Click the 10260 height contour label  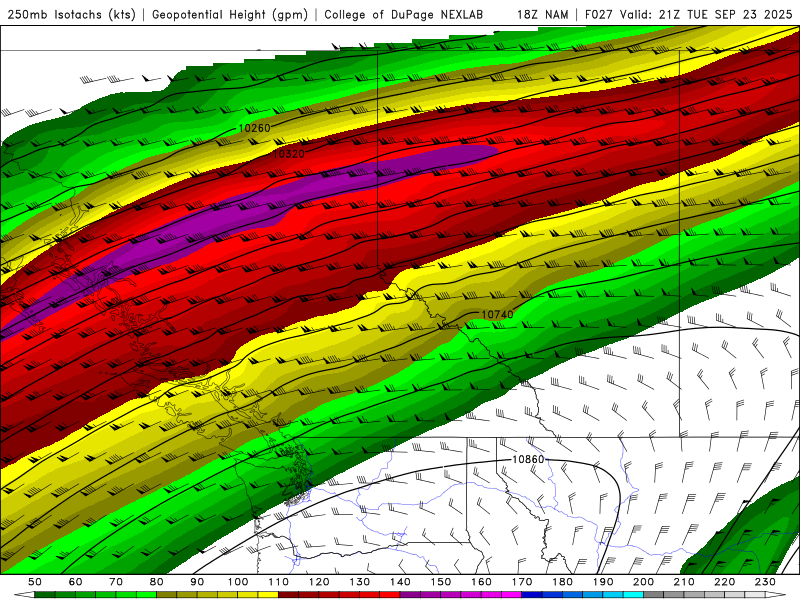254,128
